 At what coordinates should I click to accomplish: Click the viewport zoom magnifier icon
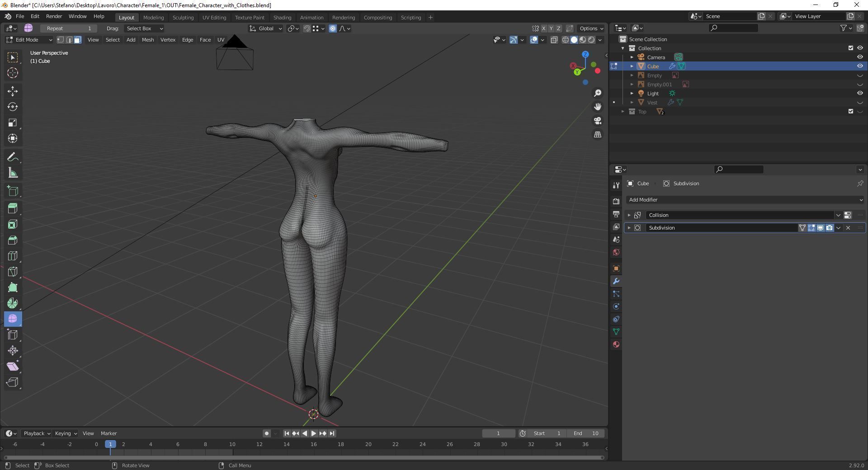[598, 93]
